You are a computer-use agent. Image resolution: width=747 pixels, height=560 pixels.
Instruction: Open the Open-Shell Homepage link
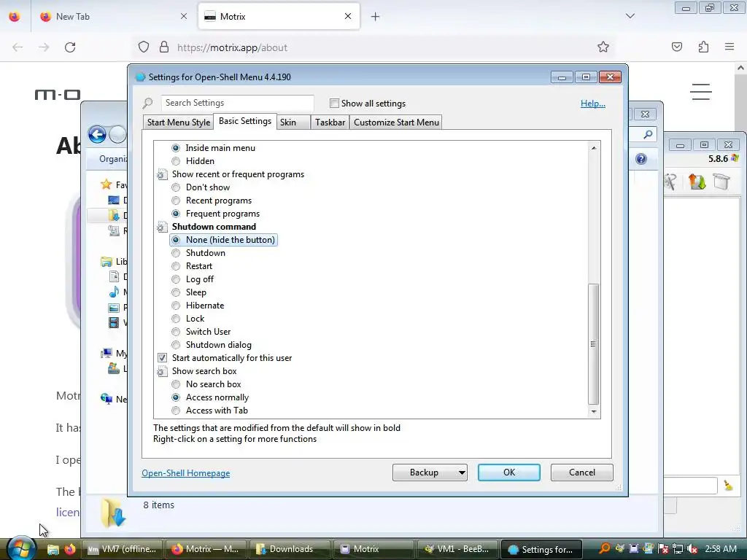pyautogui.click(x=186, y=472)
